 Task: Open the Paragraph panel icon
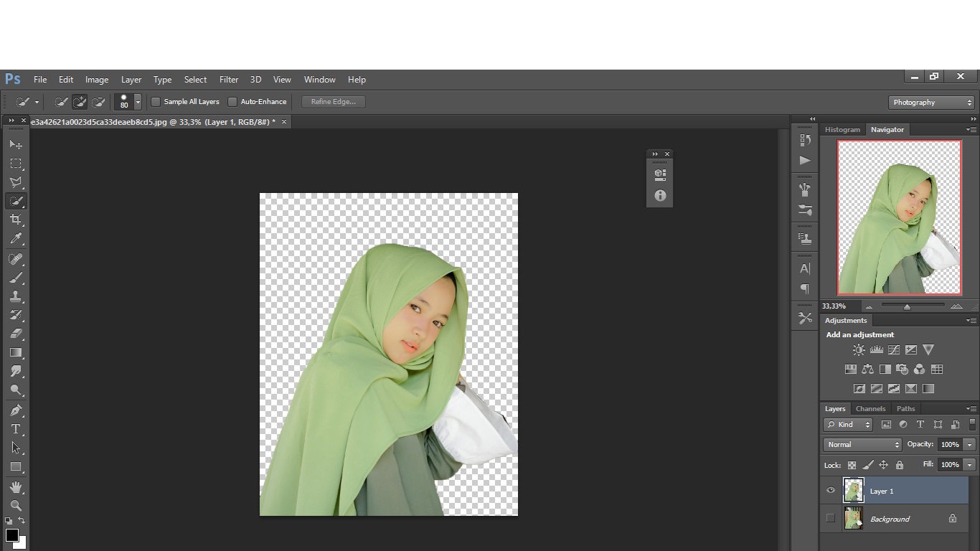pos(805,288)
